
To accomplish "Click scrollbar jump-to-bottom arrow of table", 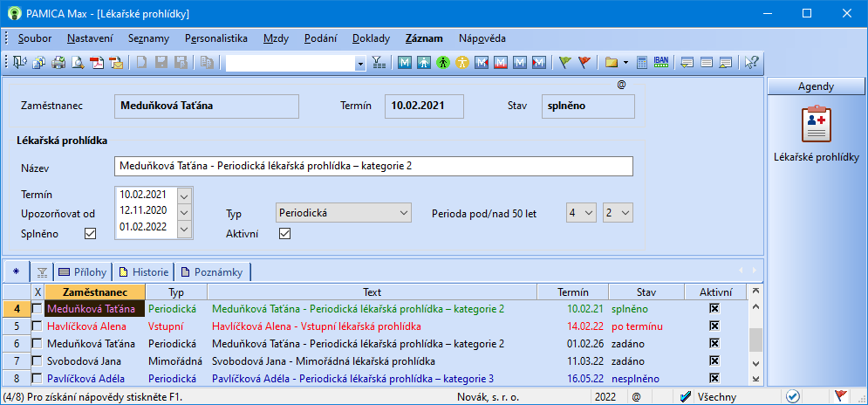I will coord(755,379).
